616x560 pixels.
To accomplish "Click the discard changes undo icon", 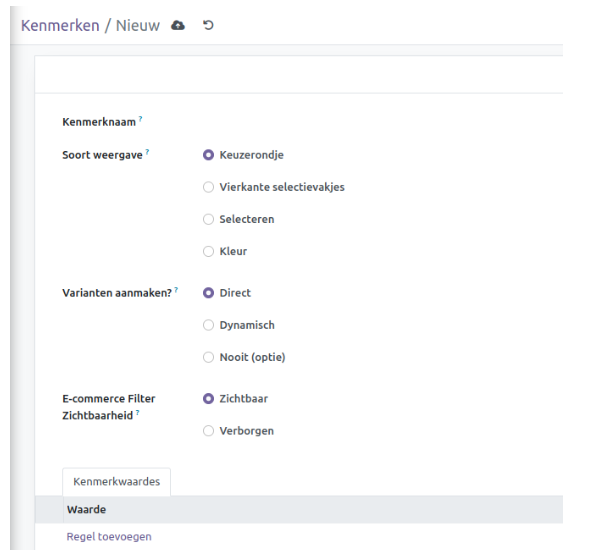I will 208,25.
